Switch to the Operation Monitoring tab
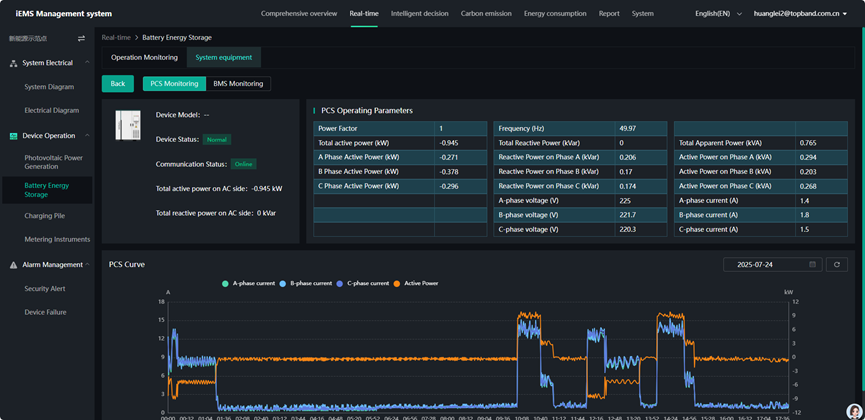Screen dimensions: 865x420 144,58
